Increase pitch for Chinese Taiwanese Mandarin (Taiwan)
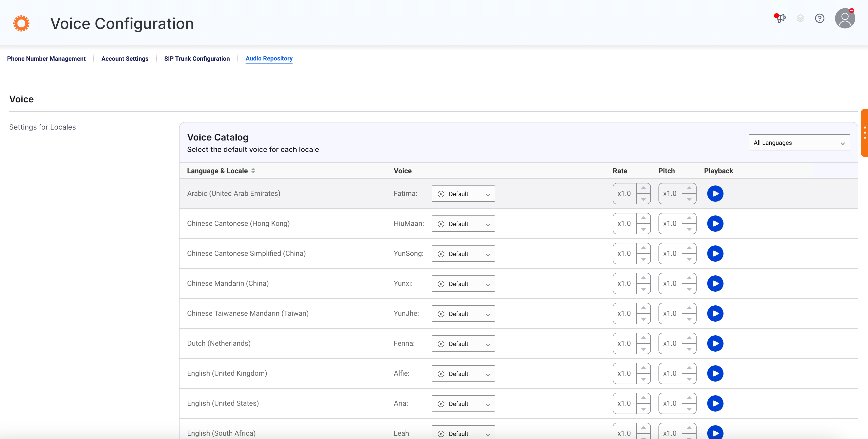Screen dimensions: 868x439 (689, 308)
